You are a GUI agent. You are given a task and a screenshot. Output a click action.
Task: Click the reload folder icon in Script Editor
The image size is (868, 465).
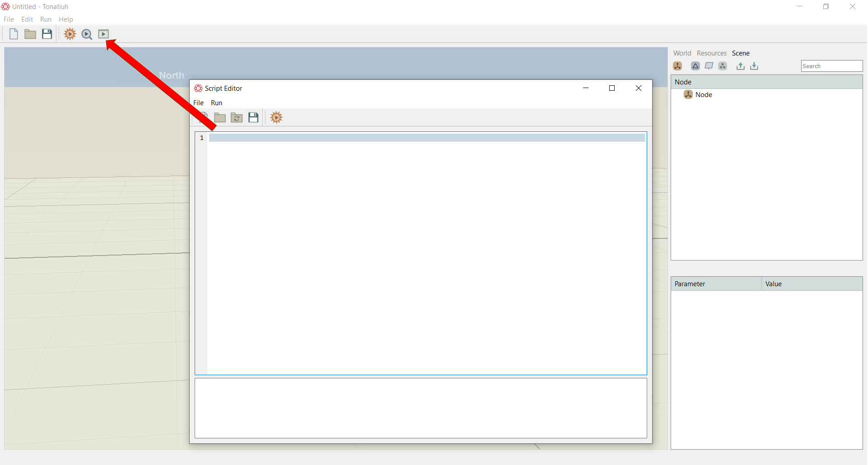(237, 118)
